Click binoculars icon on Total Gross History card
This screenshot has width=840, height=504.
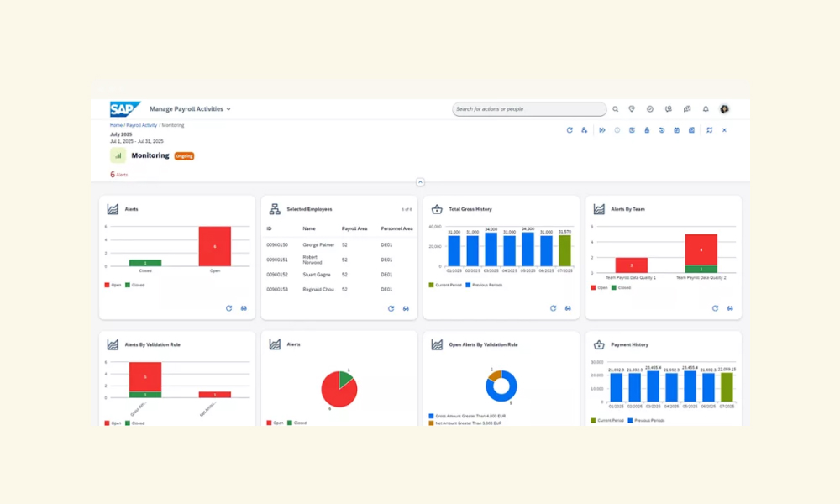click(568, 308)
